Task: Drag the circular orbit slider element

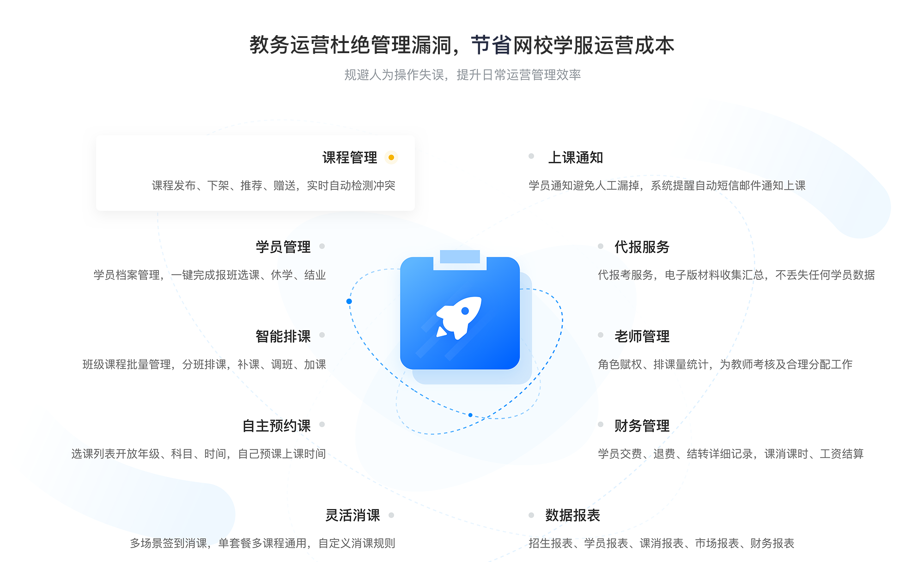Action: pyautogui.click(x=349, y=301)
